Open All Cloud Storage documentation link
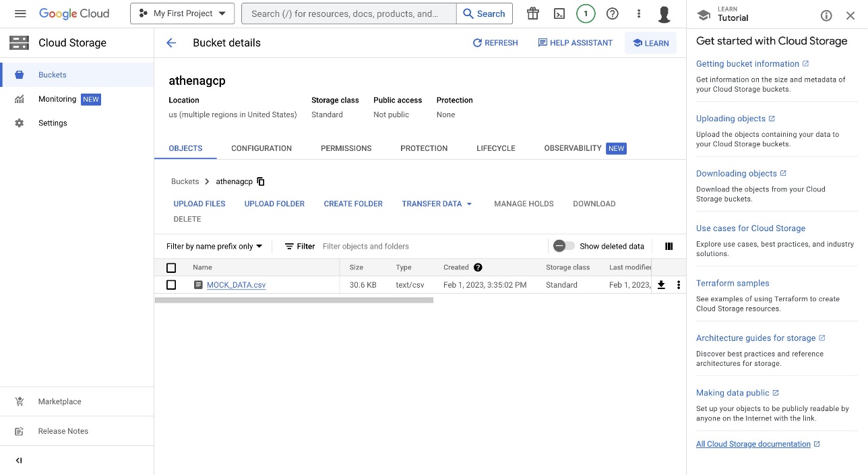The width and height of the screenshot is (868, 475). tap(758, 444)
